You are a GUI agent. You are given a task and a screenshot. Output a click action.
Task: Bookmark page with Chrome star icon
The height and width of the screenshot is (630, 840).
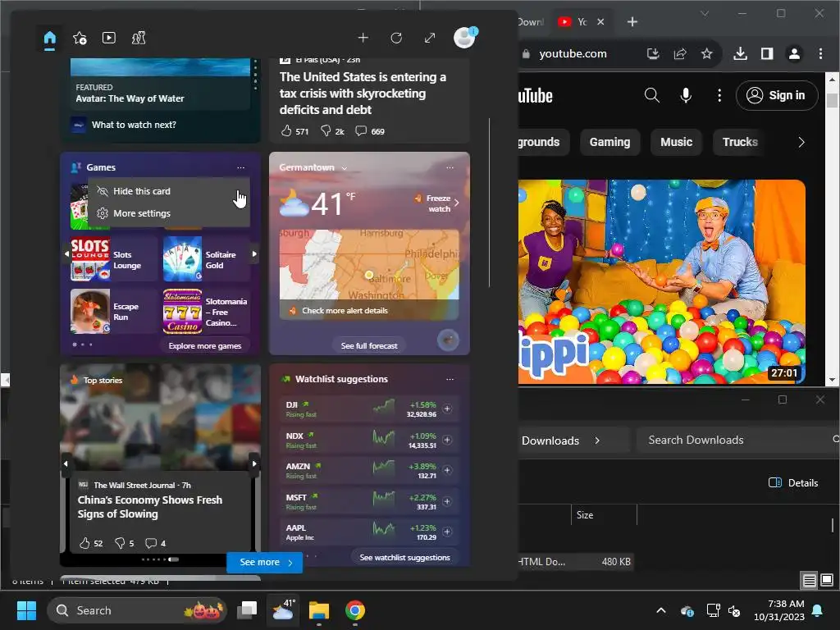[707, 53]
